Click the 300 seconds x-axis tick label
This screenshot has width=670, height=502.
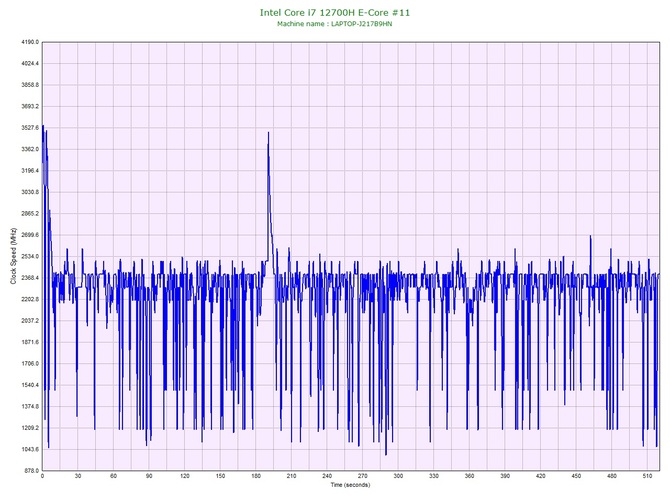[398, 476]
